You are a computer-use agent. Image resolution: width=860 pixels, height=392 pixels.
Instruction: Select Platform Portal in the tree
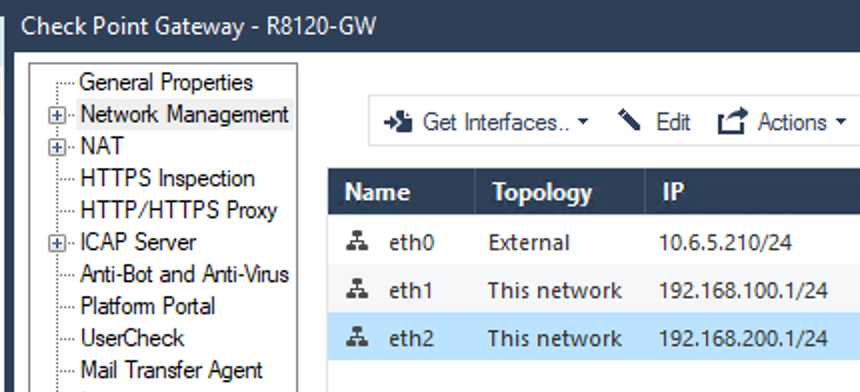pyautogui.click(x=148, y=306)
